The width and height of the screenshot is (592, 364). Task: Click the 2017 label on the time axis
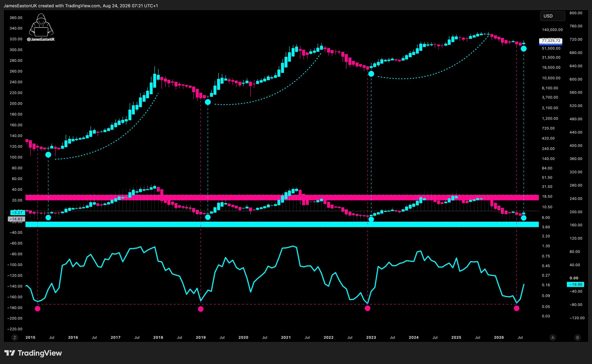116,337
